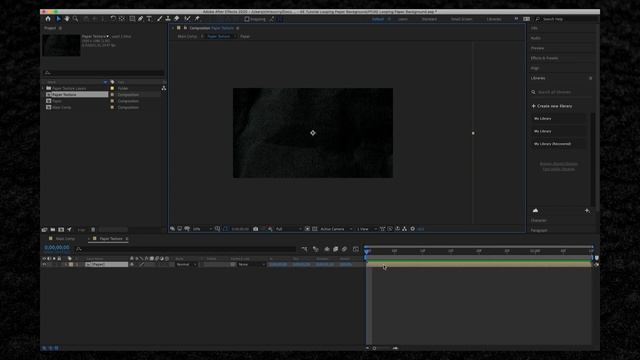
Task: Hide the Paper layer with eye toggle
Action: 44,264
